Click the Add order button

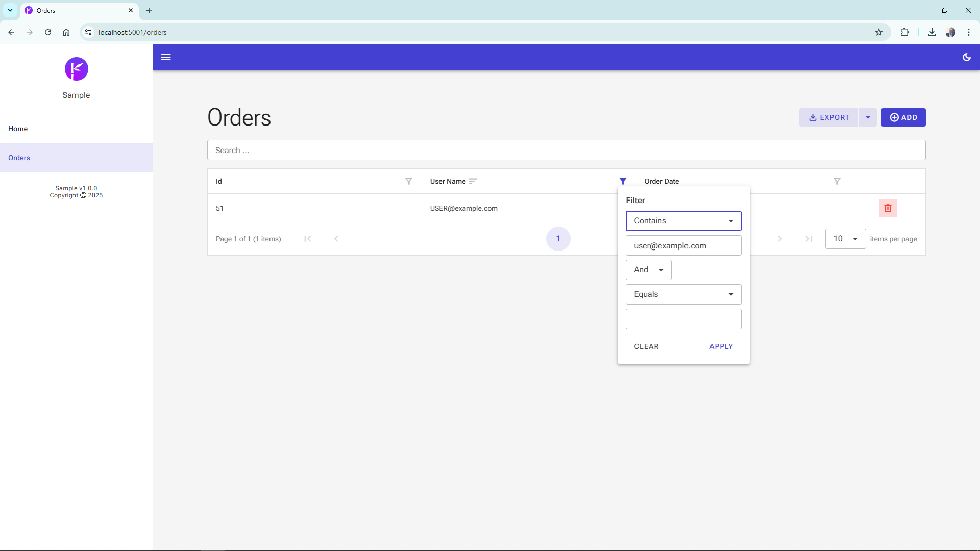(x=903, y=117)
